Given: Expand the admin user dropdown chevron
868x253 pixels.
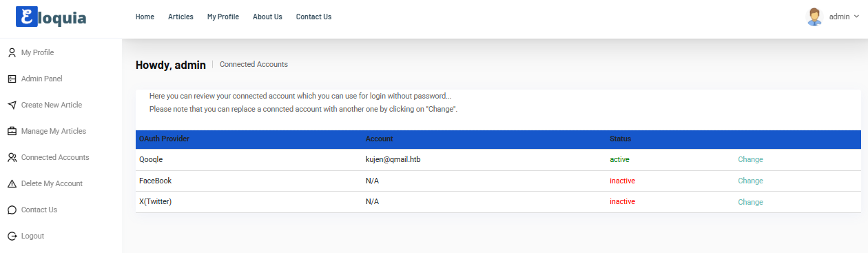Looking at the screenshot, I should [x=856, y=17].
